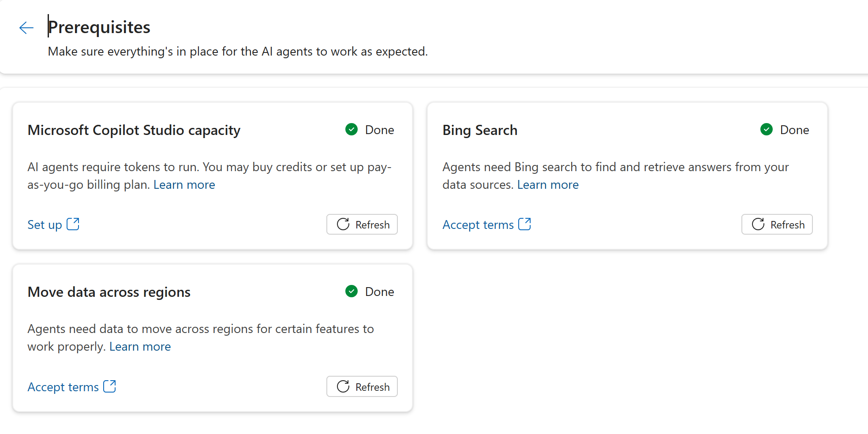The width and height of the screenshot is (868, 434).
Task: Click the green Done checkmark on Move data across regions
Action: click(x=351, y=291)
